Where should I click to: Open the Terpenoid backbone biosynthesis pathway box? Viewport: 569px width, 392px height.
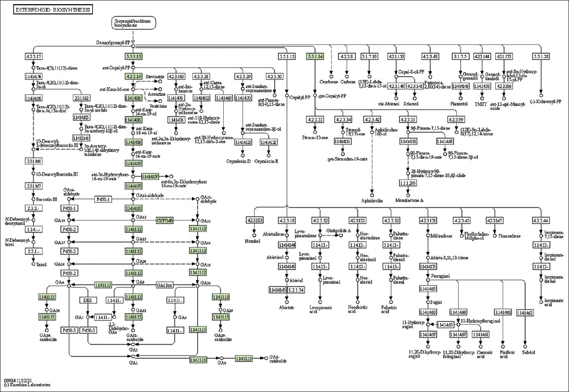coord(133,22)
